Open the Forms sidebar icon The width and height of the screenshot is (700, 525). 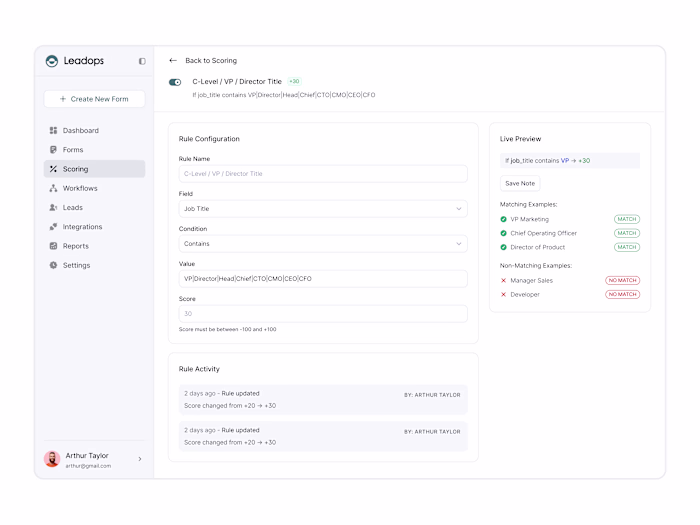point(54,150)
